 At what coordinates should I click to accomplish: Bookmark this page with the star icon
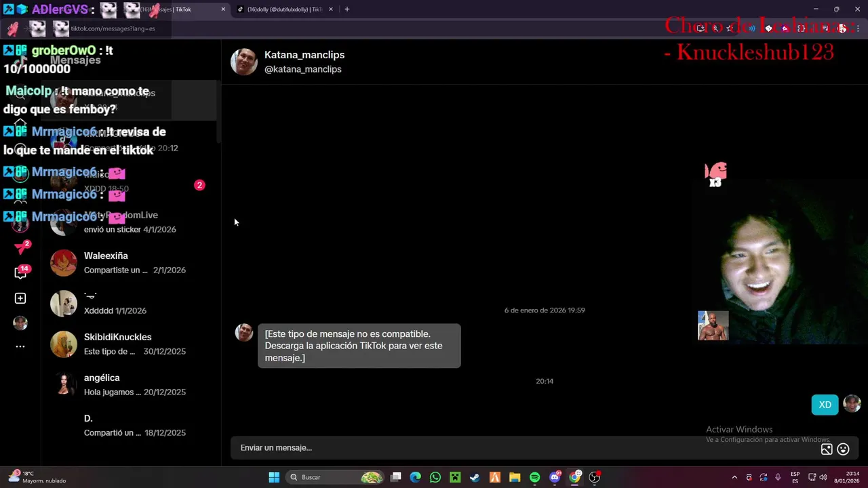click(730, 28)
